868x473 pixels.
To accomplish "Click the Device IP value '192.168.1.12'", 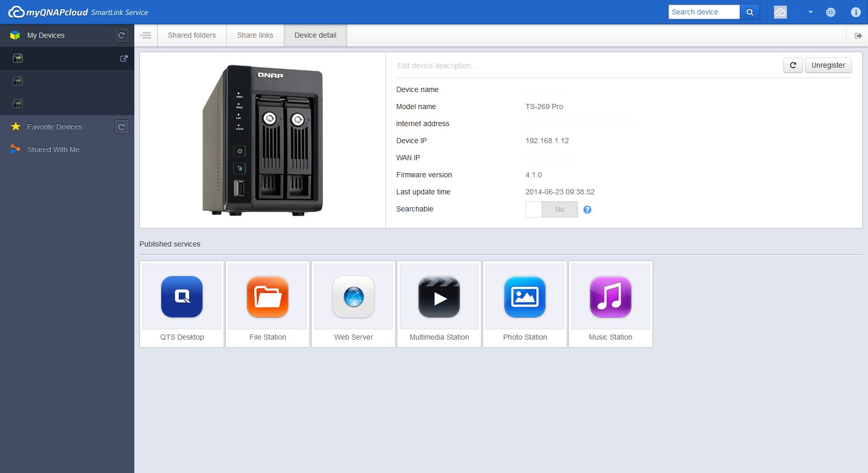I will click(x=547, y=141).
